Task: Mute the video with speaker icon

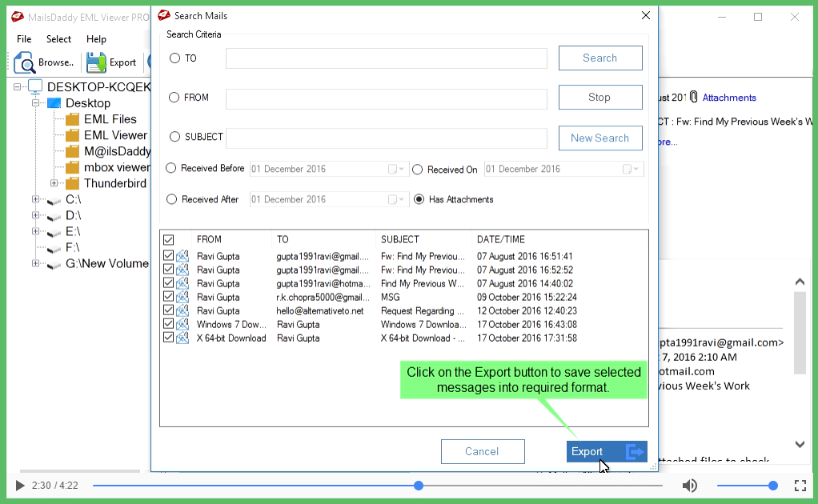Action: point(690,486)
